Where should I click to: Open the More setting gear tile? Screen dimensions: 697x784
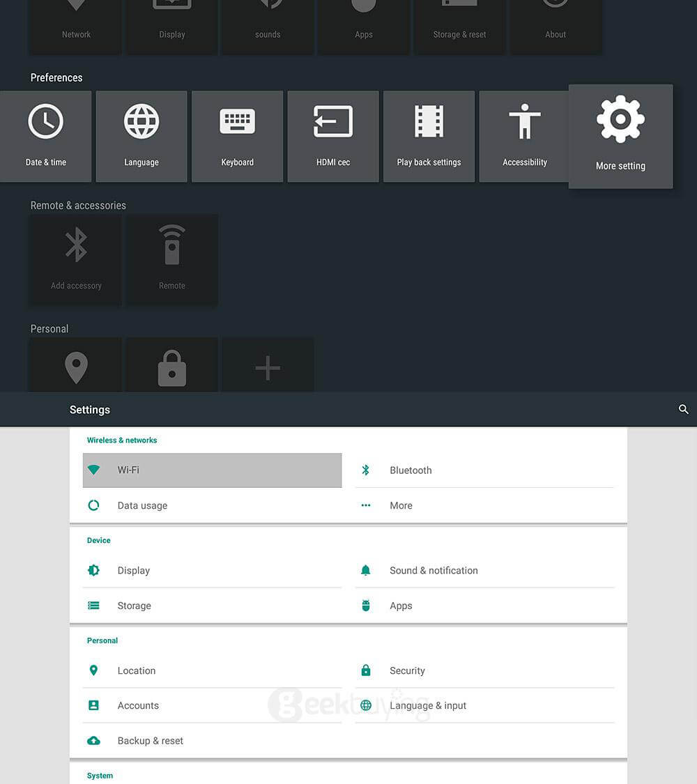pyautogui.click(x=620, y=137)
